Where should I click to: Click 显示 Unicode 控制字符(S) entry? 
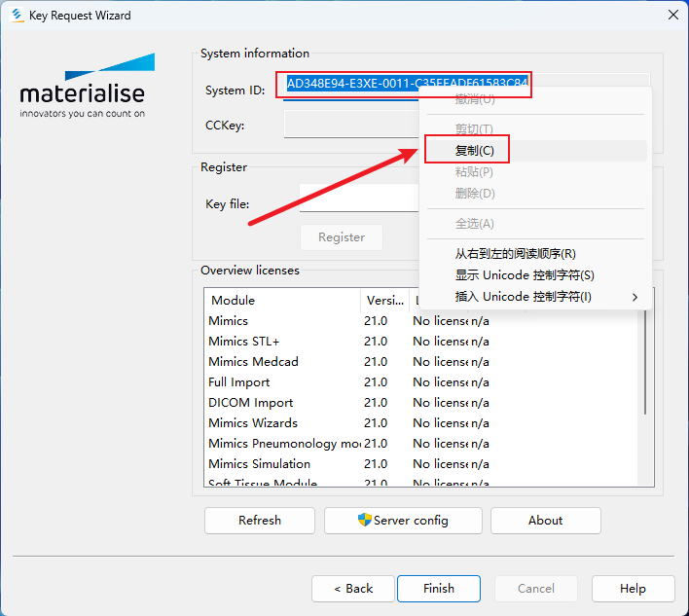pos(536,275)
